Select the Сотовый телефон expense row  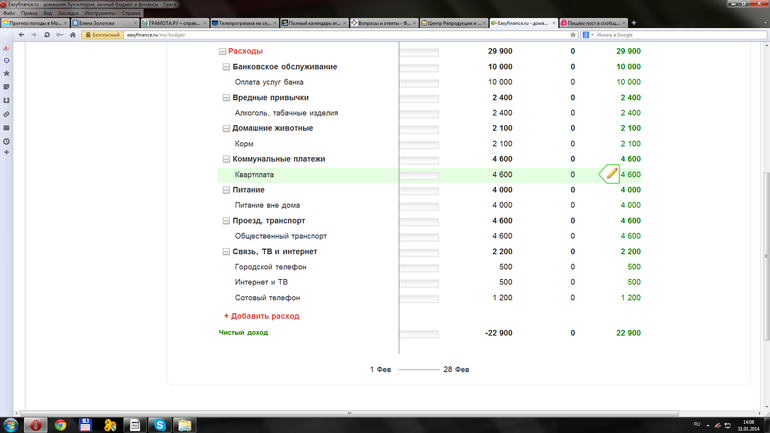pos(267,298)
